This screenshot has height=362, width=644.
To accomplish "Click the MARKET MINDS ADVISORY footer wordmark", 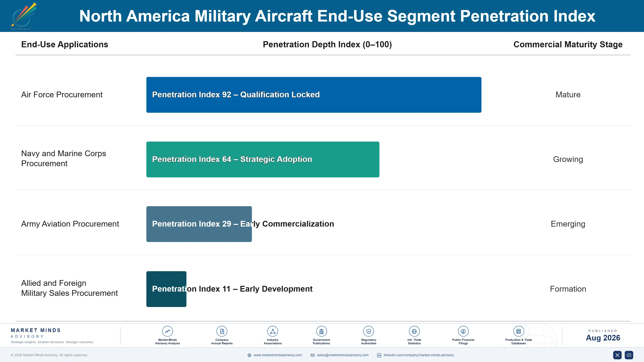I will pos(36,333).
